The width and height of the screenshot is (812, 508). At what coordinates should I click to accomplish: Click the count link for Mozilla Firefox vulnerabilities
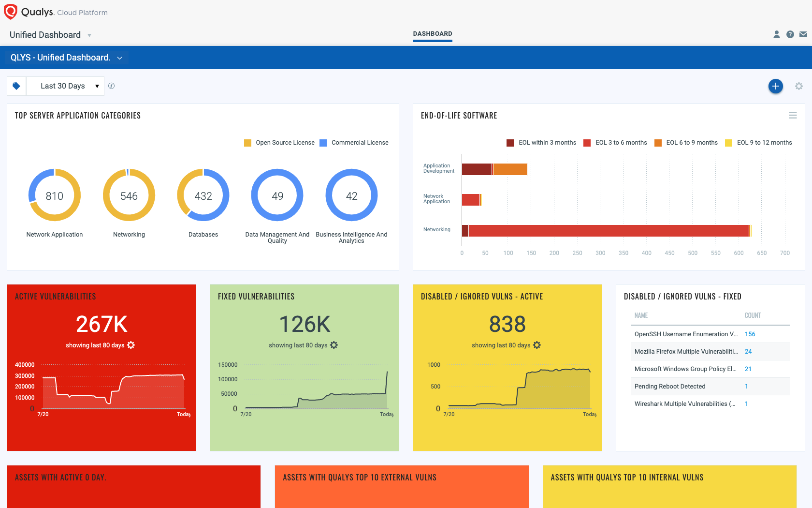748,351
